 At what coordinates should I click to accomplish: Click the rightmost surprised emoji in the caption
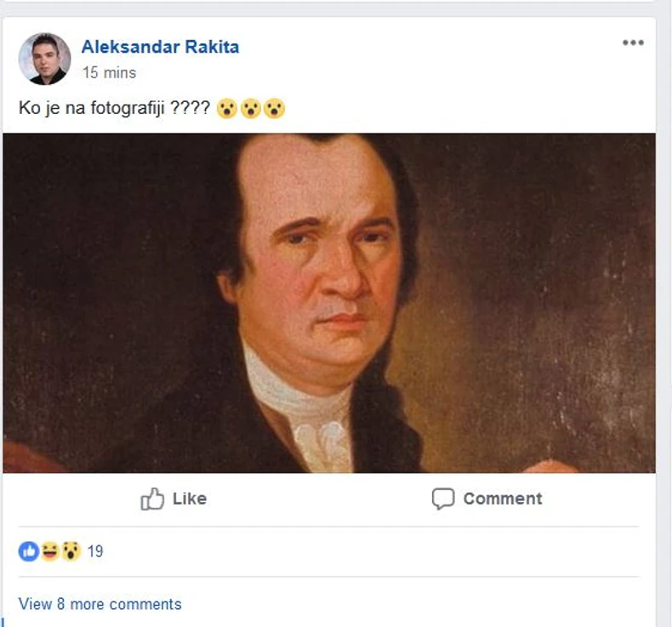point(274,110)
